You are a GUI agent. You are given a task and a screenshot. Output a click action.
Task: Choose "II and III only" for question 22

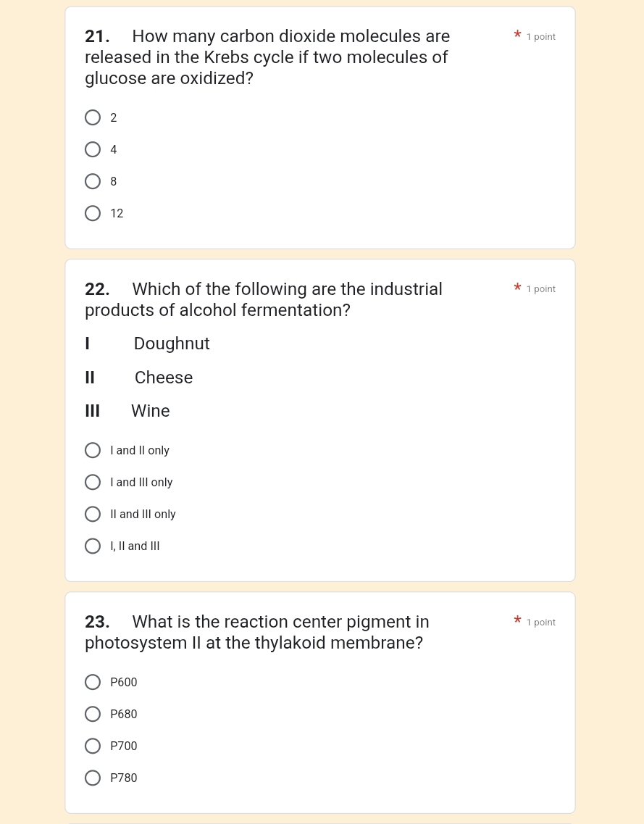pyautogui.click(x=93, y=514)
